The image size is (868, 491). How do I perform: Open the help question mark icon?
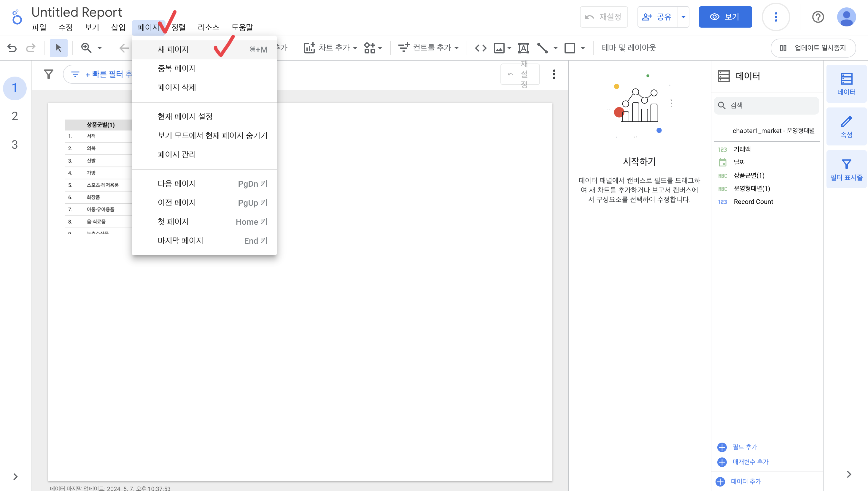(x=818, y=17)
